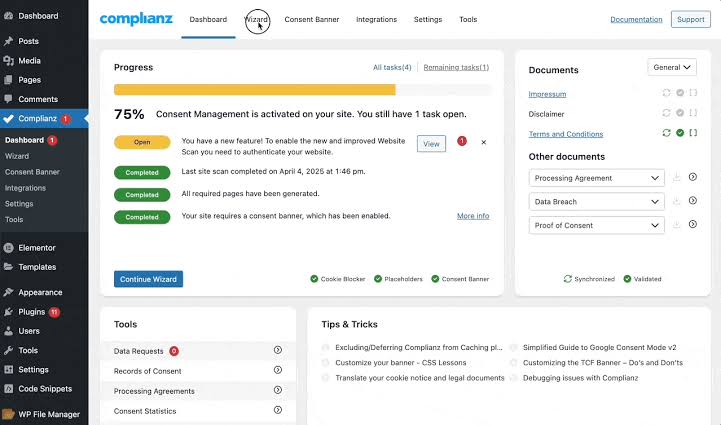Viewport: 721px width, 425px height.
Task: Open 'Translate your cookie notice and legal documents'
Action: 420,378
